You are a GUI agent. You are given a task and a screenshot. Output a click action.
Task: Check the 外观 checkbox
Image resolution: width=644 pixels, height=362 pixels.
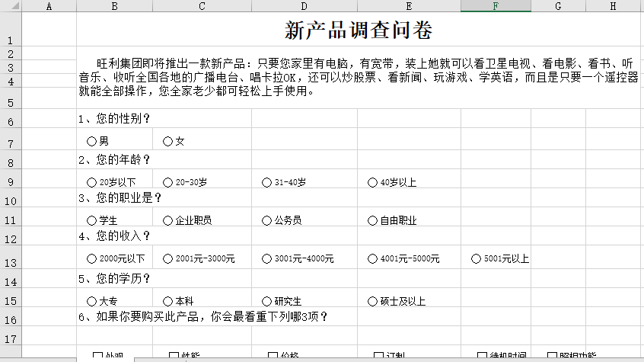pos(97,356)
